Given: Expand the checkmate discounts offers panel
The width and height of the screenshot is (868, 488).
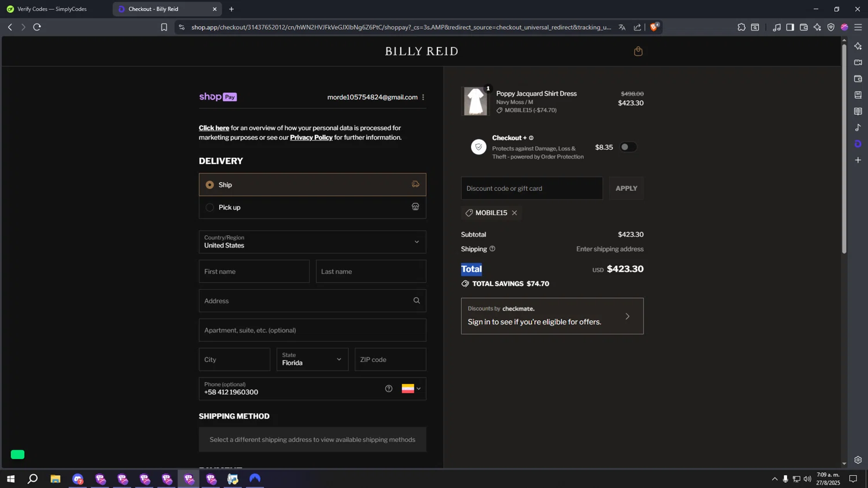Looking at the screenshot, I should click(552, 316).
